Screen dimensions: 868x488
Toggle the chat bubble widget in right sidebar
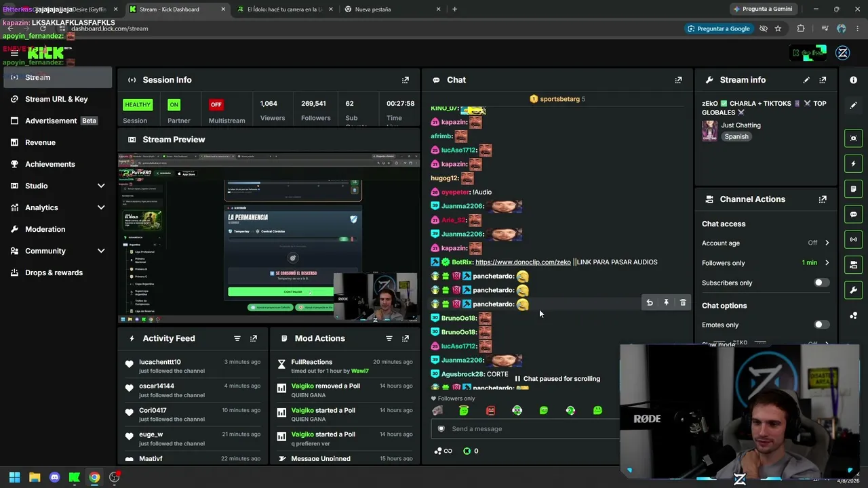853,214
